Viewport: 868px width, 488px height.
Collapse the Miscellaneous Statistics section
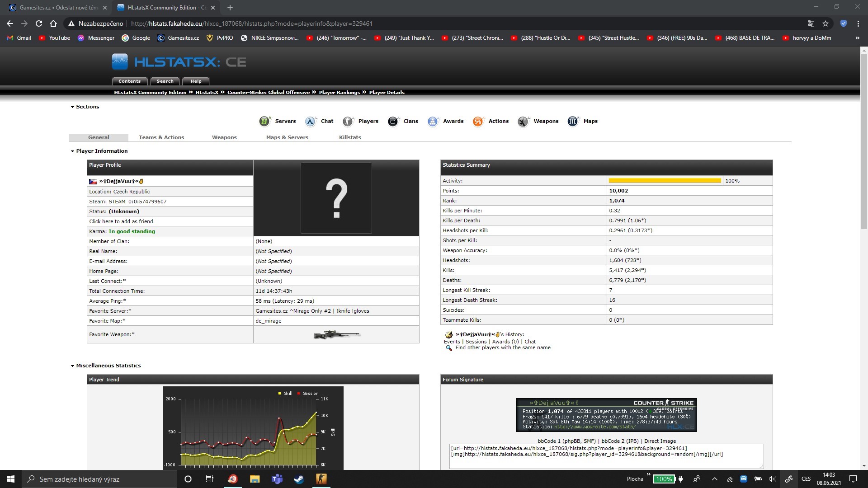click(72, 366)
